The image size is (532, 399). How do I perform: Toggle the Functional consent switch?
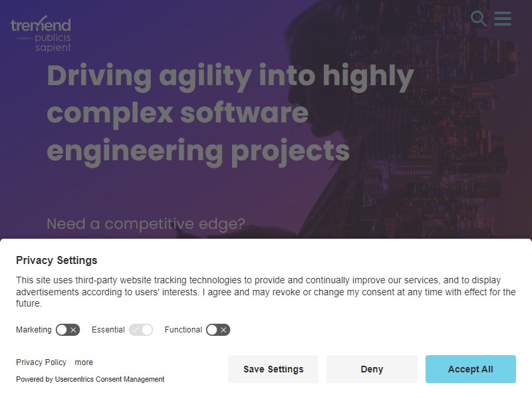point(218,330)
